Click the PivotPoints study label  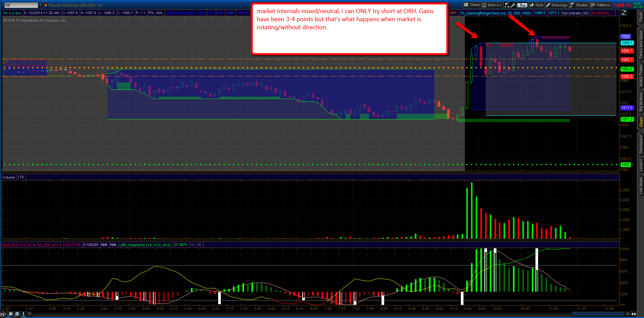click(x=602, y=13)
